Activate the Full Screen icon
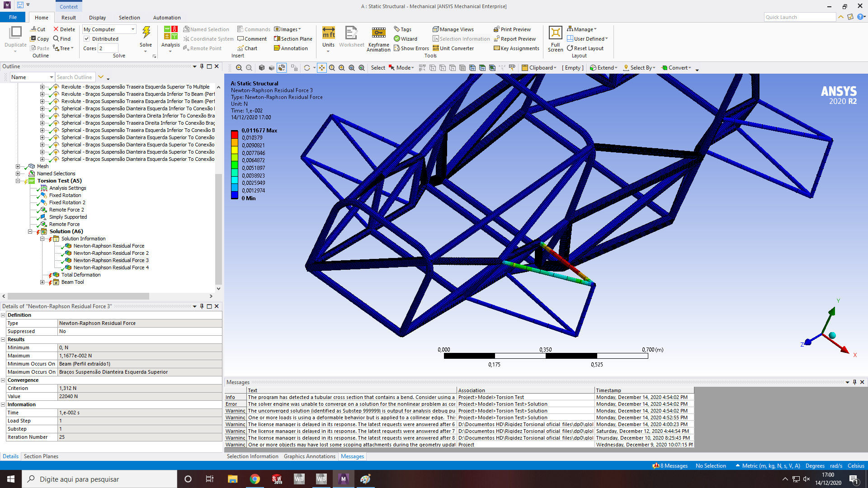 [x=555, y=33]
